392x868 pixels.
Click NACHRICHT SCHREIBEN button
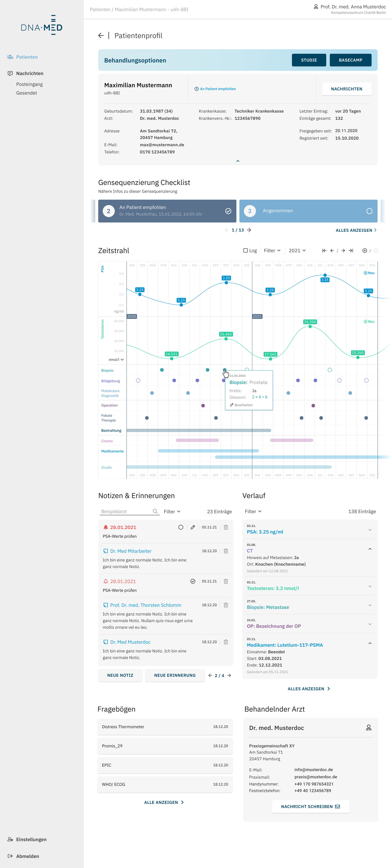pos(310,806)
